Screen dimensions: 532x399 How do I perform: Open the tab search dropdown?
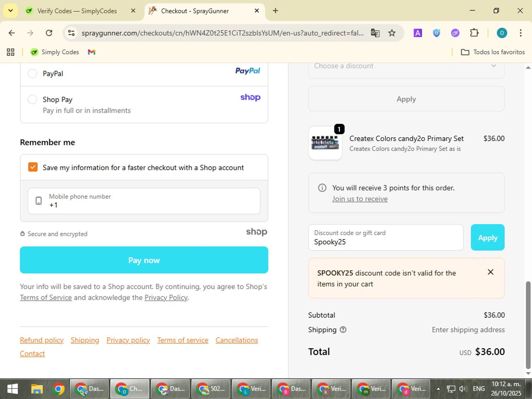coord(11,11)
